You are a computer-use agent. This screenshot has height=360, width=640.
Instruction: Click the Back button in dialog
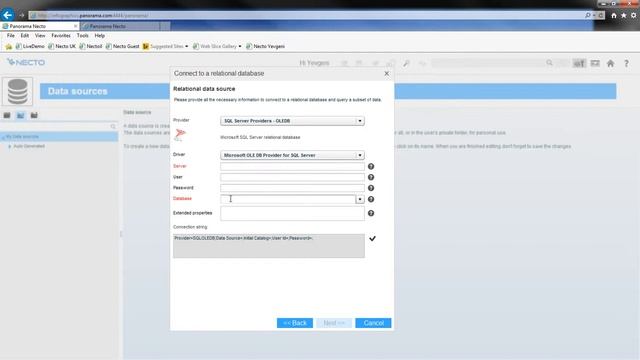pyautogui.click(x=295, y=323)
